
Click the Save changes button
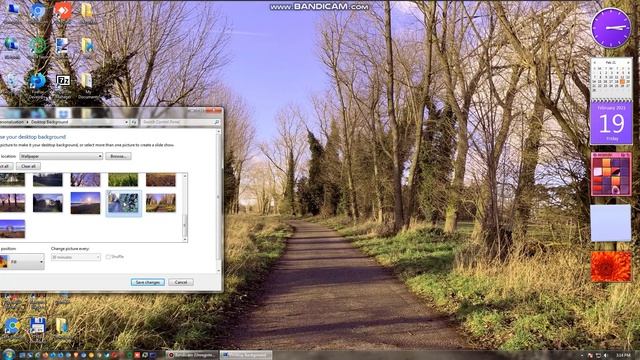(x=148, y=282)
